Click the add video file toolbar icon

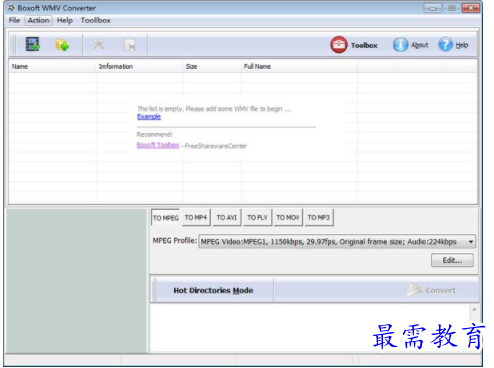tap(33, 44)
